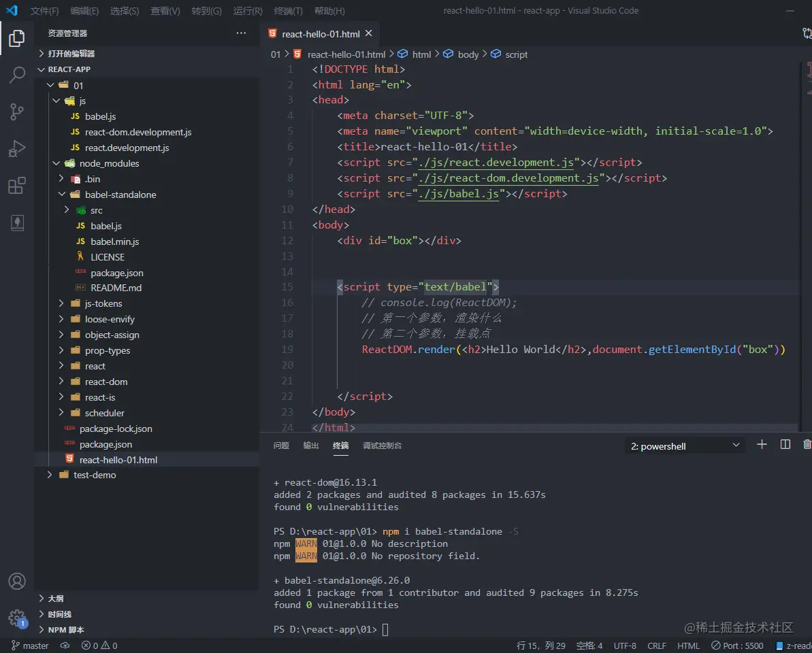This screenshot has width=812, height=653.
Task: Close the react-hello-01.html editor tab
Action: tap(369, 33)
